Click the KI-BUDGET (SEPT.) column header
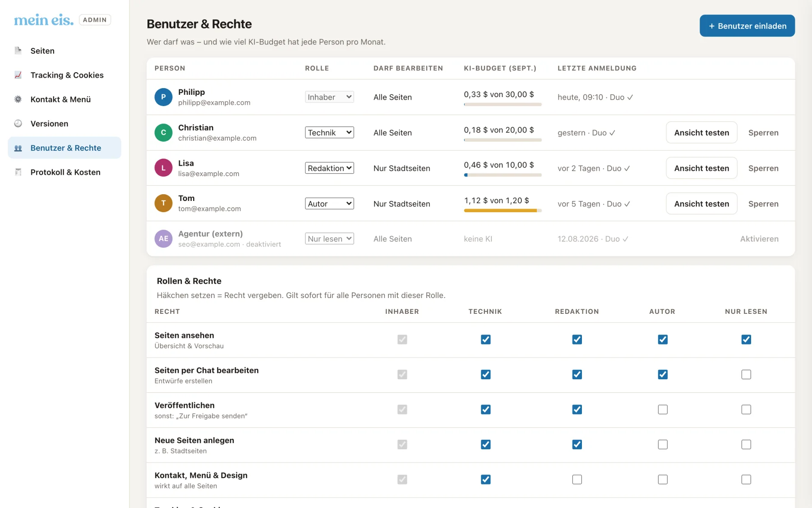Viewport: 812px width, 508px height. click(500, 68)
